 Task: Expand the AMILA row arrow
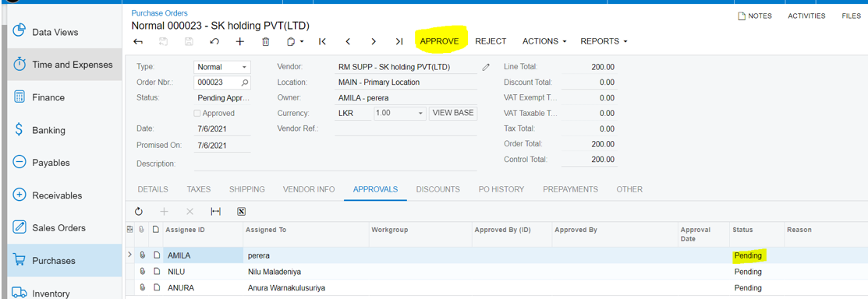pos(130,255)
